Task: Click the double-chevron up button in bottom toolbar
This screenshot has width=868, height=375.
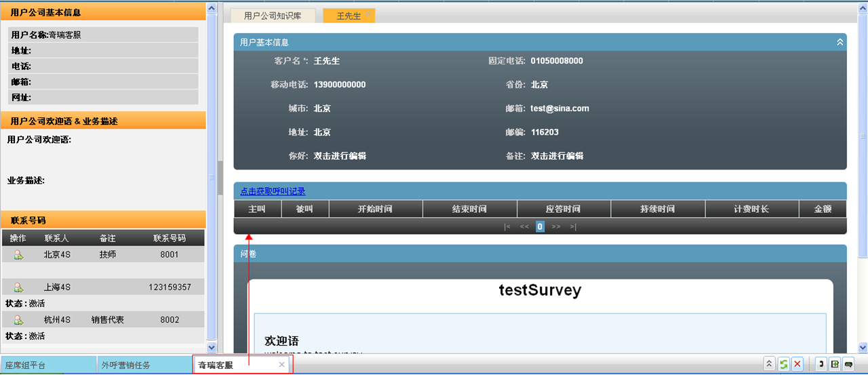Action: [769, 364]
